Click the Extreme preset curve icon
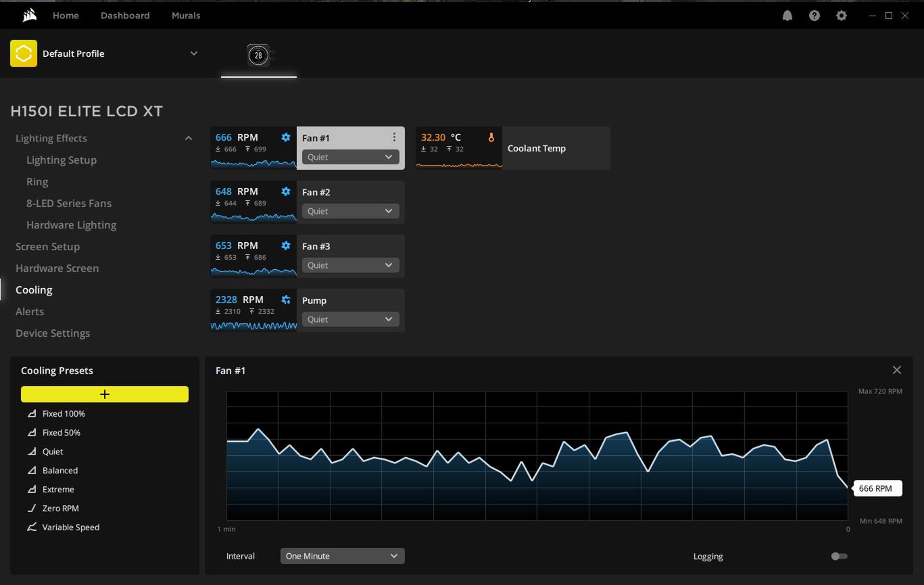This screenshot has width=924, height=585. [32, 489]
